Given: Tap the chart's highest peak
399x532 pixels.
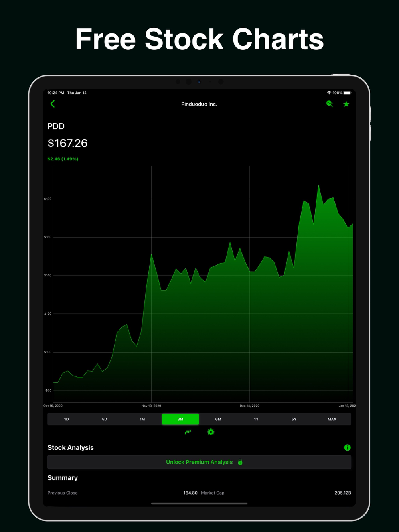Looking at the screenshot, I should click(318, 186).
